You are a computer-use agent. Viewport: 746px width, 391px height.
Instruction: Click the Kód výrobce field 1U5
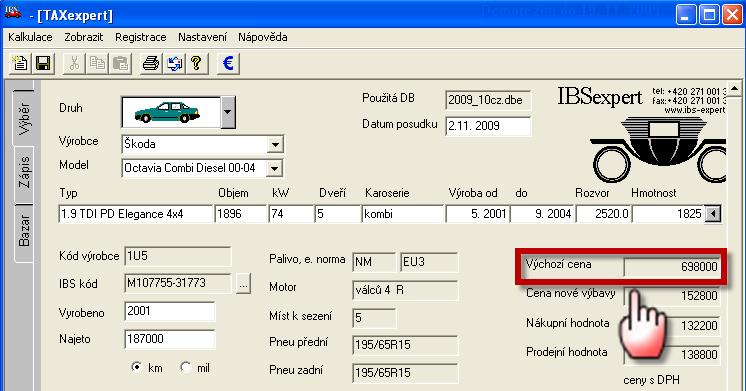pos(178,256)
